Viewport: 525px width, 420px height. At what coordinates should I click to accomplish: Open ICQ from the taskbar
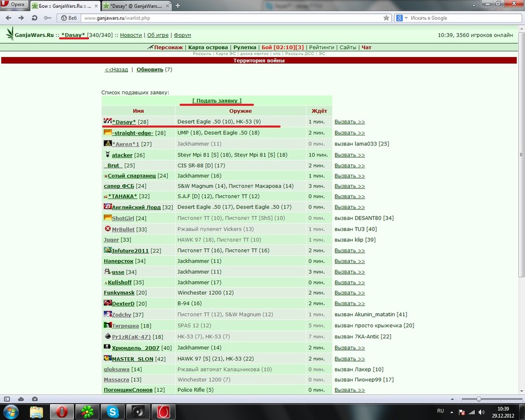coord(87,412)
